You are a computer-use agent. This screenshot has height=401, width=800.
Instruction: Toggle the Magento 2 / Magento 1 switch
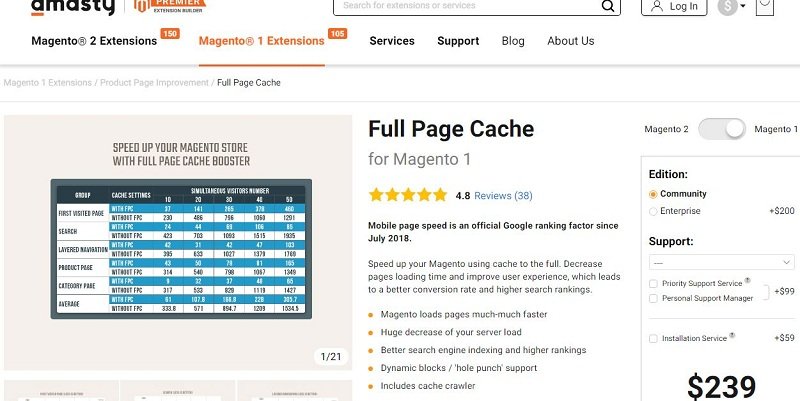click(x=721, y=129)
